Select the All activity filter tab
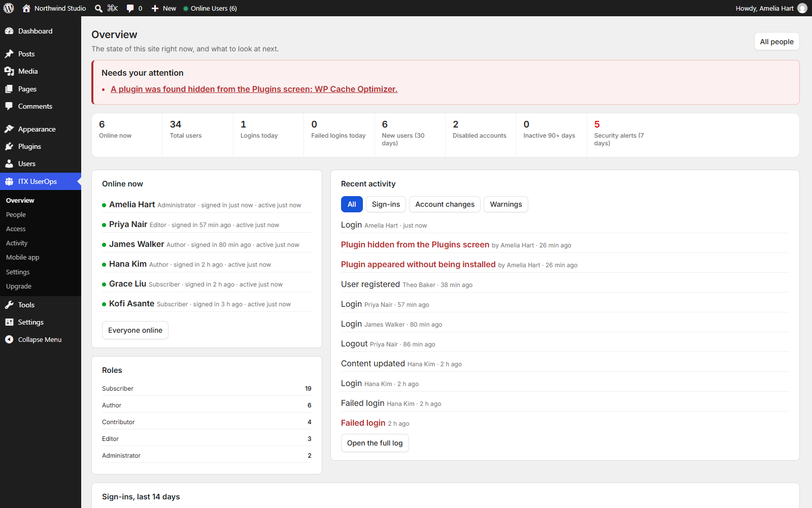The height and width of the screenshot is (508, 812). [352, 204]
